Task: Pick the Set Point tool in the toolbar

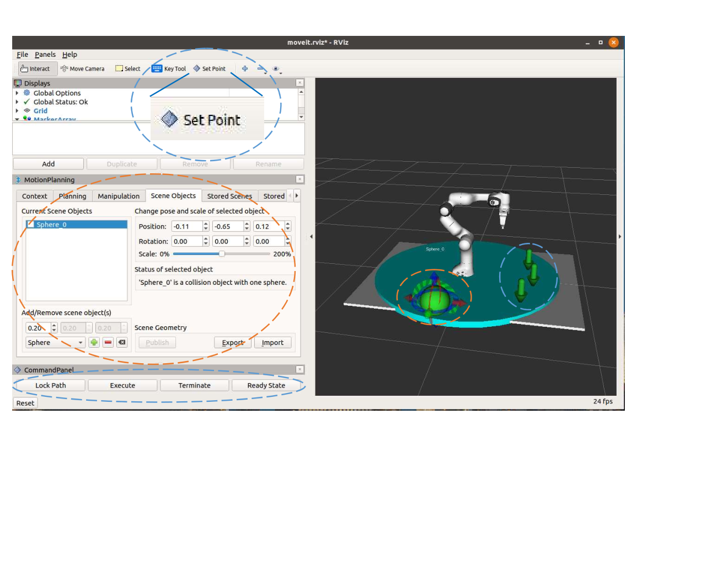Action: pos(209,69)
